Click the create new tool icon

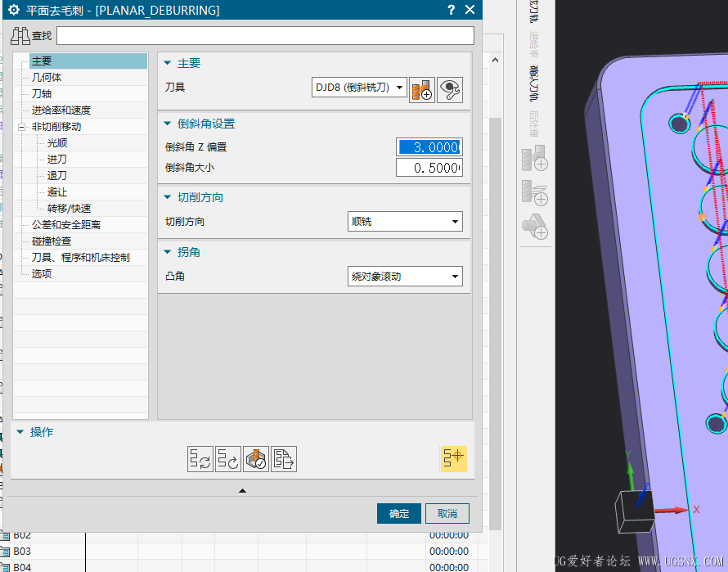tap(421, 90)
